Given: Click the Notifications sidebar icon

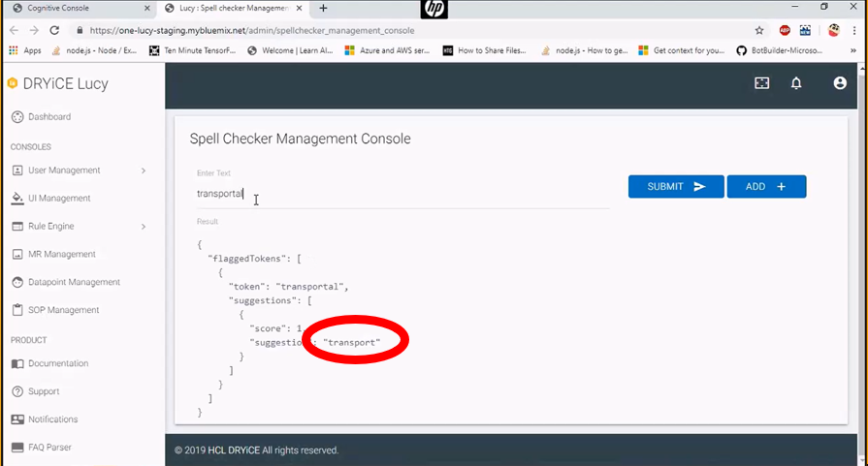Looking at the screenshot, I should click(x=17, y=419).
